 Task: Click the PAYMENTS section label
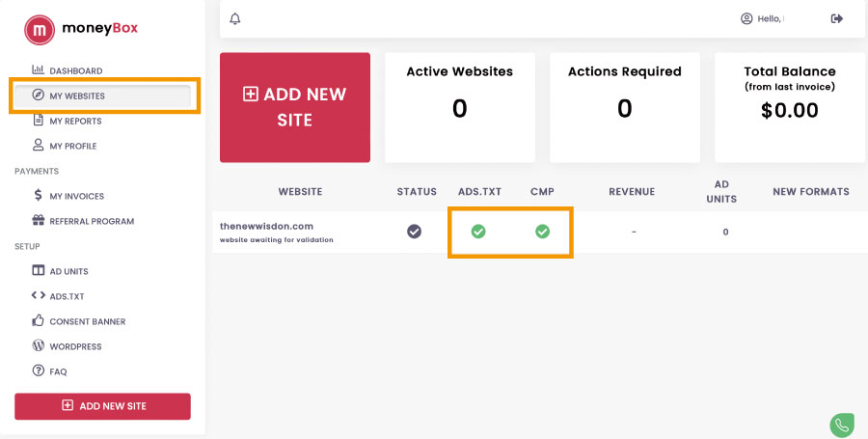(37, 171)
